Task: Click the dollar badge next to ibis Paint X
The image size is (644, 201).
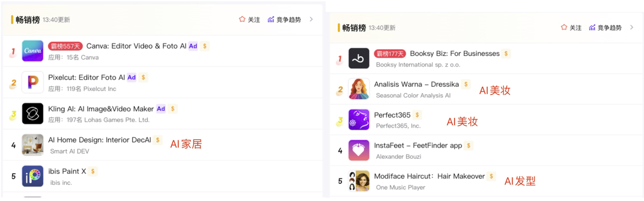Action: 93,172
